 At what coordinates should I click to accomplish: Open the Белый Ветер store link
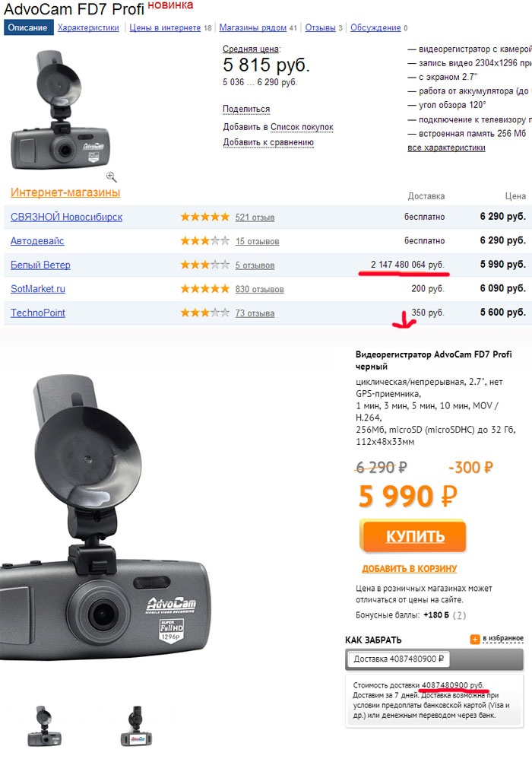coord(40,265)
